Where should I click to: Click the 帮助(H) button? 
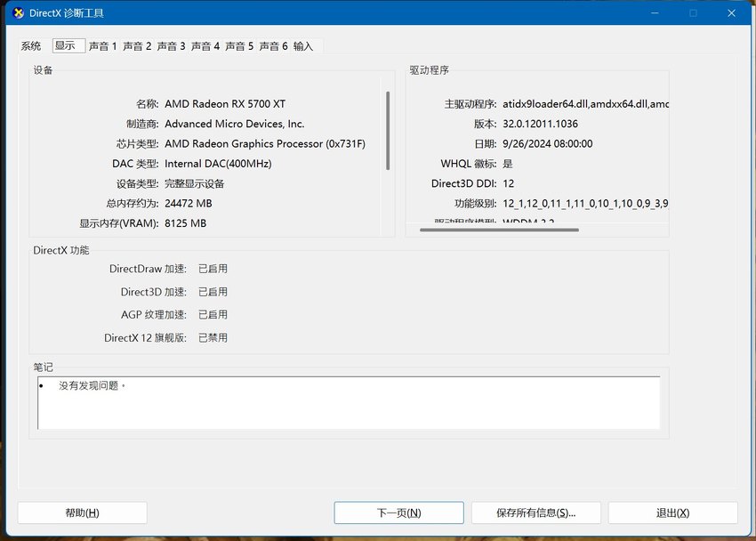tap(83, 513)
